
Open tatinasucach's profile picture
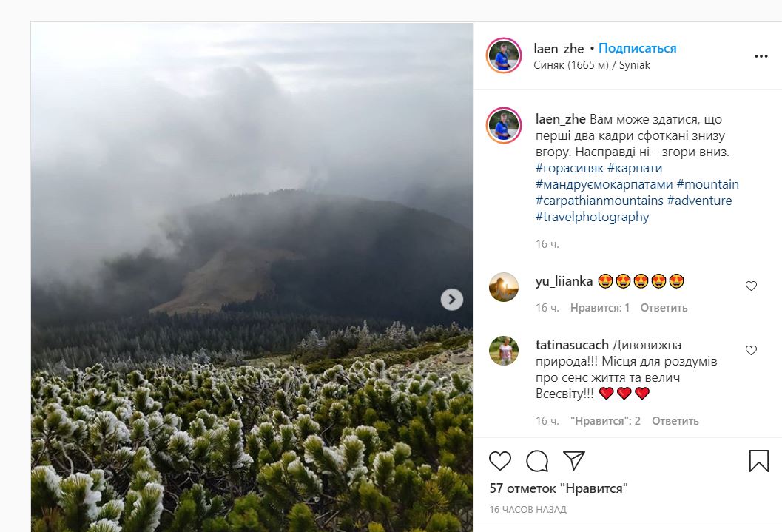coord(504,351)
